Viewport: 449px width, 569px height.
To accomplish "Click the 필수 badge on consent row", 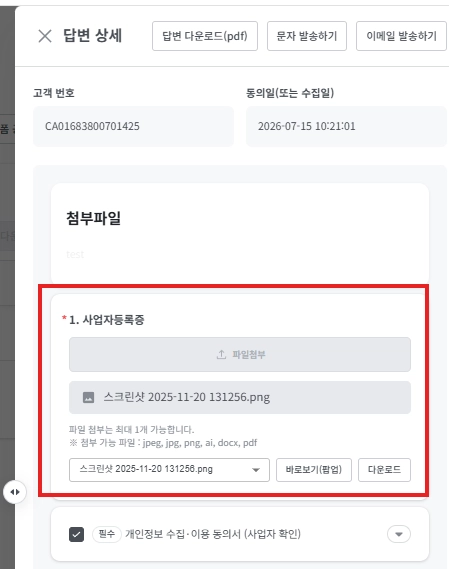I will coord(107,534).
